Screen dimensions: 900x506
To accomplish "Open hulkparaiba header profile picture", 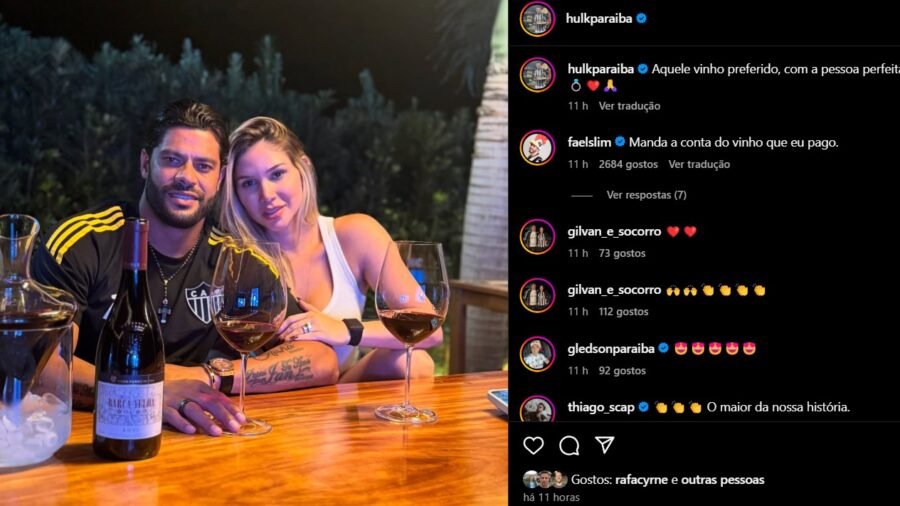I will (537, 18).
